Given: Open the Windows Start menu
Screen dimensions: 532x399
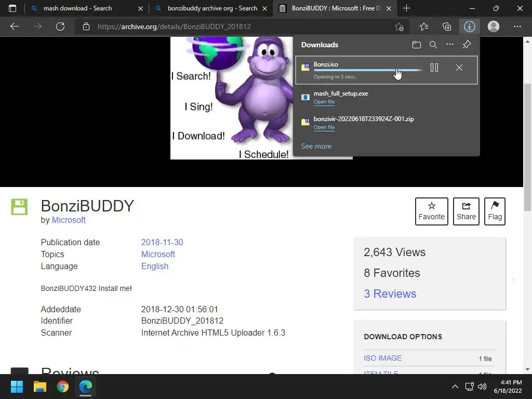Looking at the screenshot, I should [x=17, y=387].
